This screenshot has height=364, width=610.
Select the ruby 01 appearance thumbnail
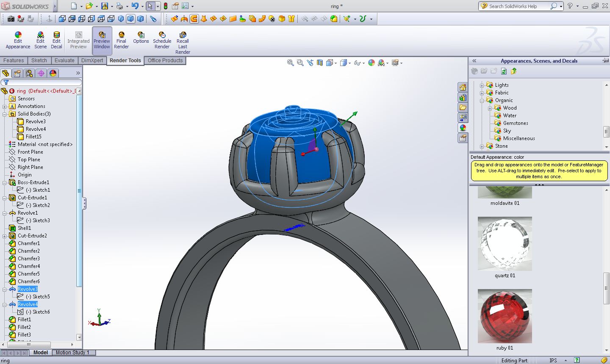click(505, 316)
